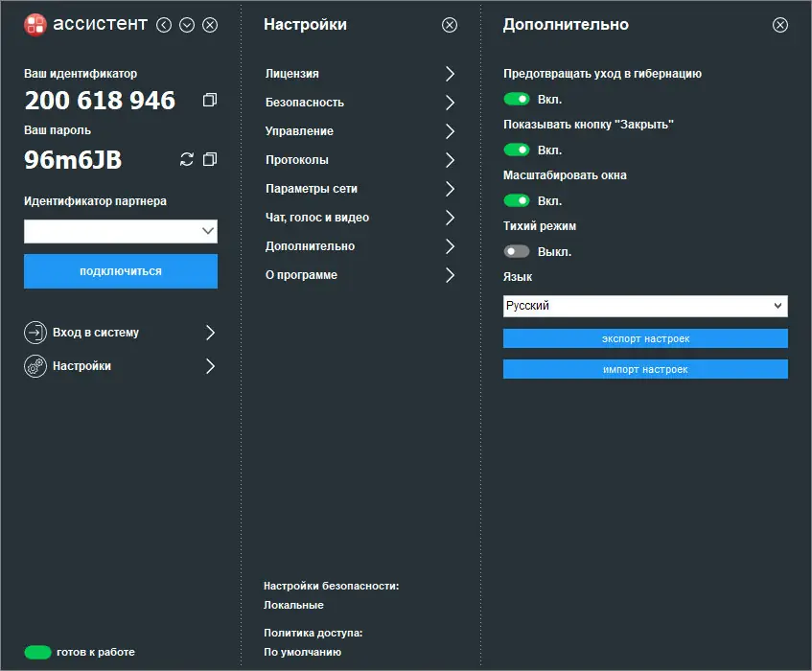The height and width of the screenshot is (671, 812).
Task: Copy the password using its copy icon
Action: (x=210, y=159)
